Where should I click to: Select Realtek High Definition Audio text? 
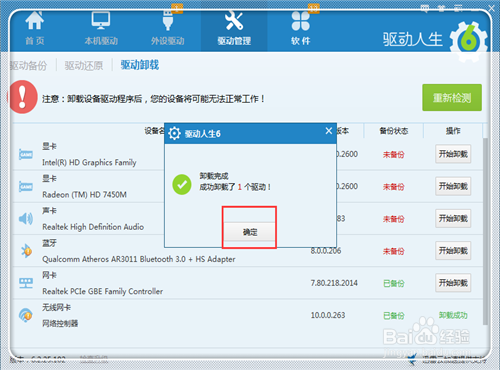(93, 227)
